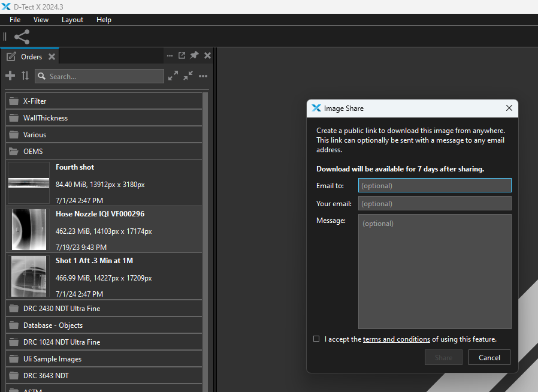Click the Orders list vertical scrollbar
This screenshot has height=392, width=538.
pyautogui.click(x=205, y=240)
